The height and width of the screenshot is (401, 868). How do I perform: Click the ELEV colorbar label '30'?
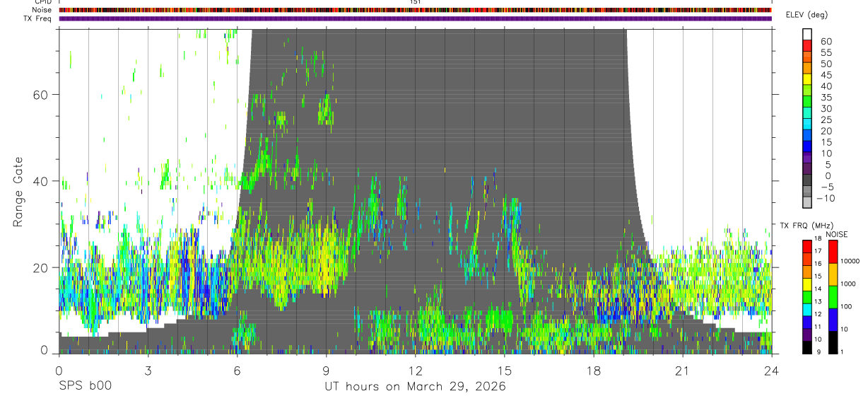(826, 109)
